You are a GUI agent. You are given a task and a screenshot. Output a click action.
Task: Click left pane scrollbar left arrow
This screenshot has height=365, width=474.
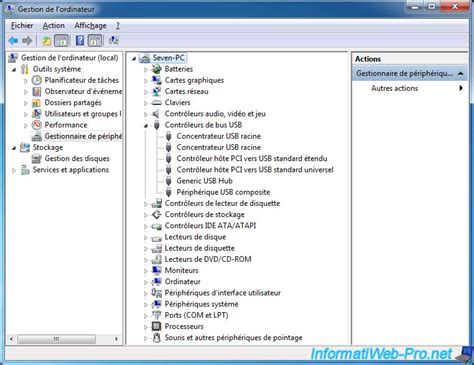point(12,339)
